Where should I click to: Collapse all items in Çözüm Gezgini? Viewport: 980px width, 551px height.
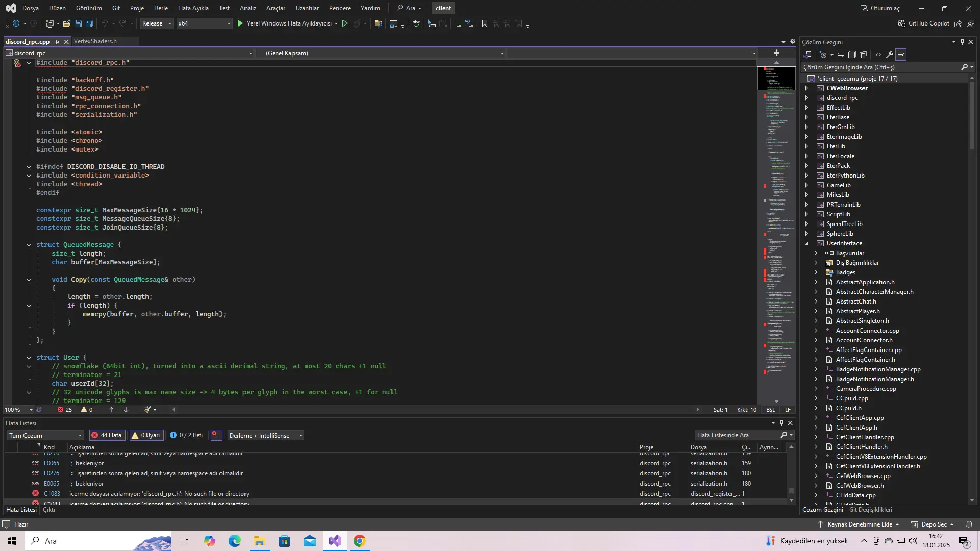[851, 55]
